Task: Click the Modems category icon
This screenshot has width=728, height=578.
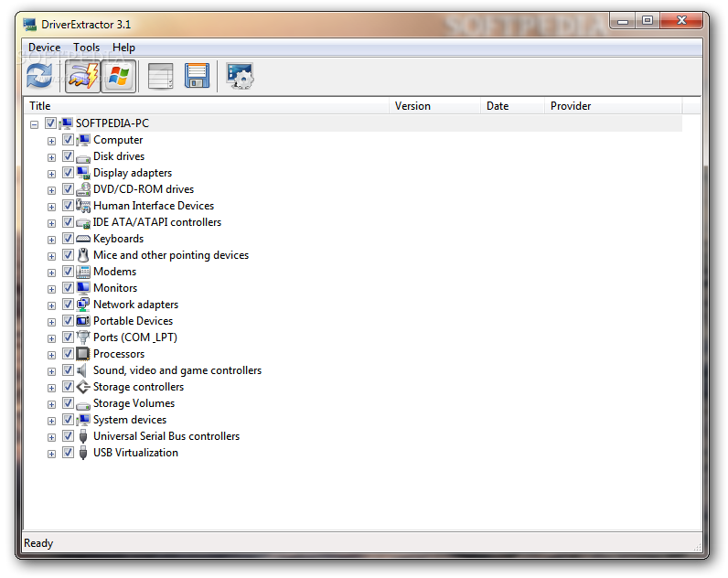Action: (x=83, y=272)
